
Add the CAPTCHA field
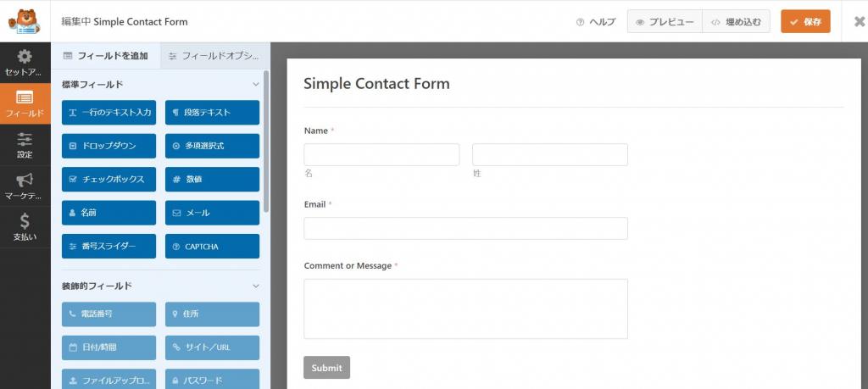click(x=212, y=247)
